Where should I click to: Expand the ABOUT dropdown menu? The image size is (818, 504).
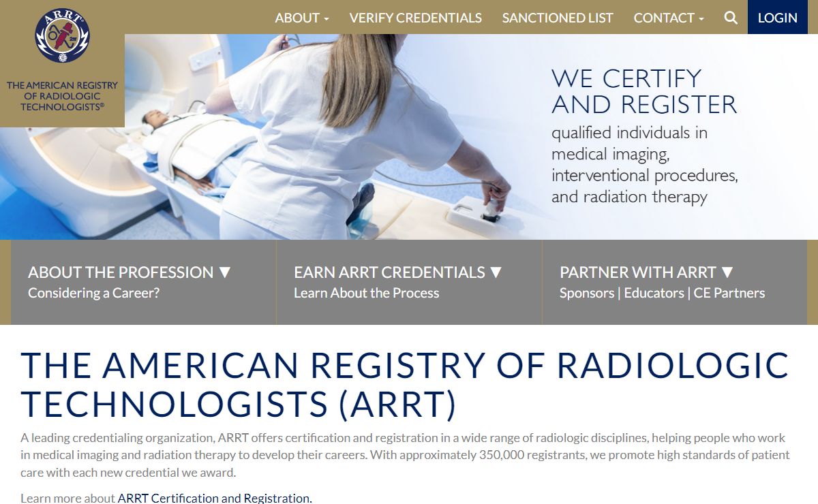302,18
